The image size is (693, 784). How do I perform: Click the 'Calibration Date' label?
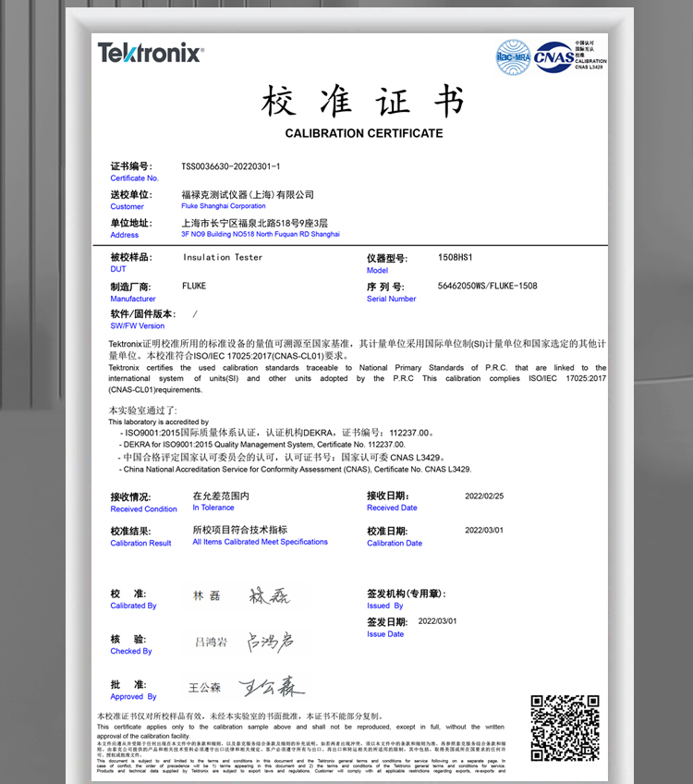(395, 543)
